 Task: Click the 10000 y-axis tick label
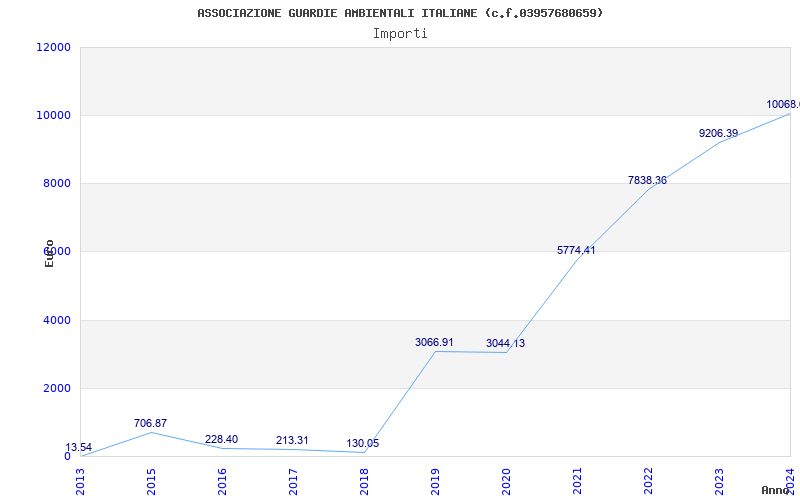[x=54, y=115]
